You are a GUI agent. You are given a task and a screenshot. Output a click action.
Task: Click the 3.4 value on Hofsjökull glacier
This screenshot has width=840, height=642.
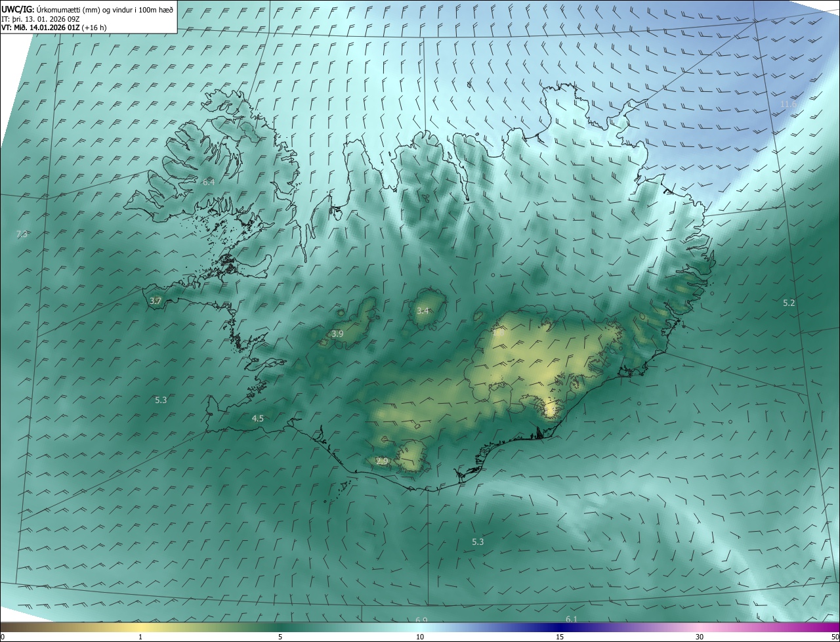click(423, 310)
